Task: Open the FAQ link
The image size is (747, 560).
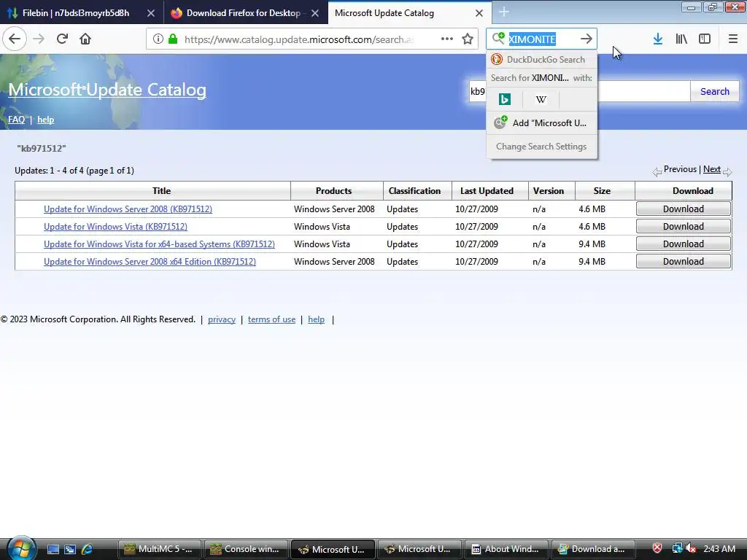Action: pyautogui.click(x=16, y=120)
